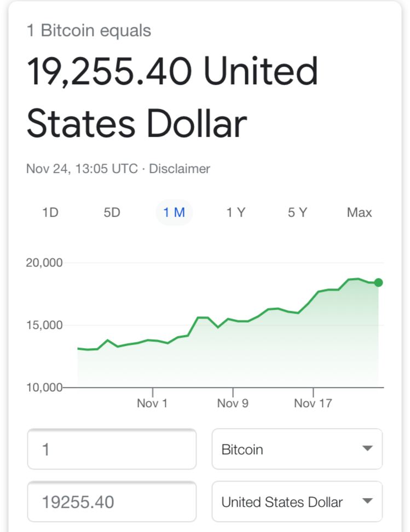Select the 1D time range tab
This screenshot has height=532, width=410.
[50, 212]
